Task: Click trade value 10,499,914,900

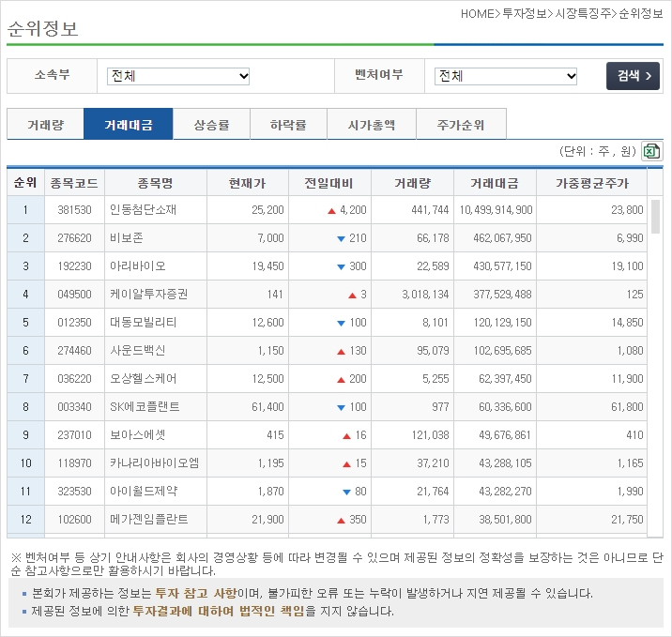Action: coord(496,210)
